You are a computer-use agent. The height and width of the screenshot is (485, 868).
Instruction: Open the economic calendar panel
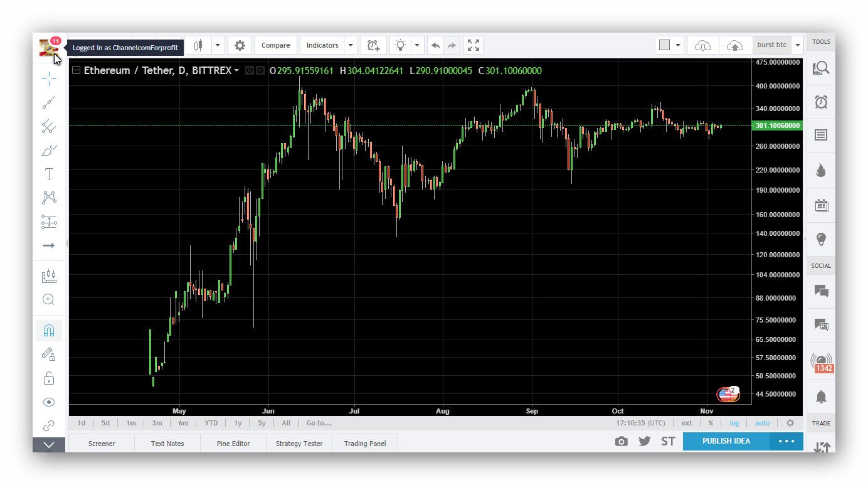tap(821, 205)
